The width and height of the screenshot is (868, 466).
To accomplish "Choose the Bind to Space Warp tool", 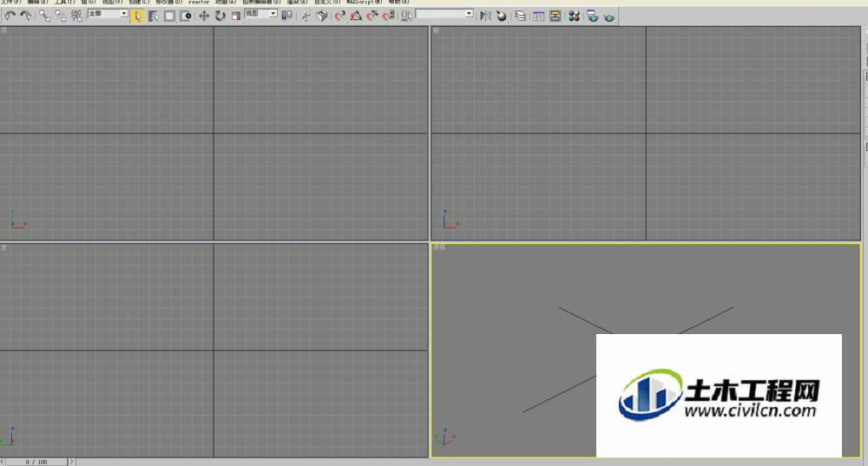I will click(76, 16).
